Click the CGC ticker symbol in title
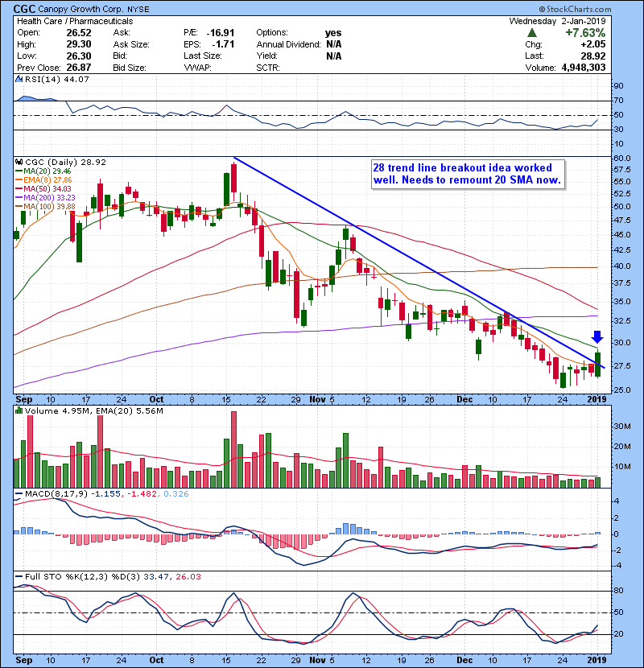Image resolution: width=644 pixels, height=668 pixels. coord(25,9)
